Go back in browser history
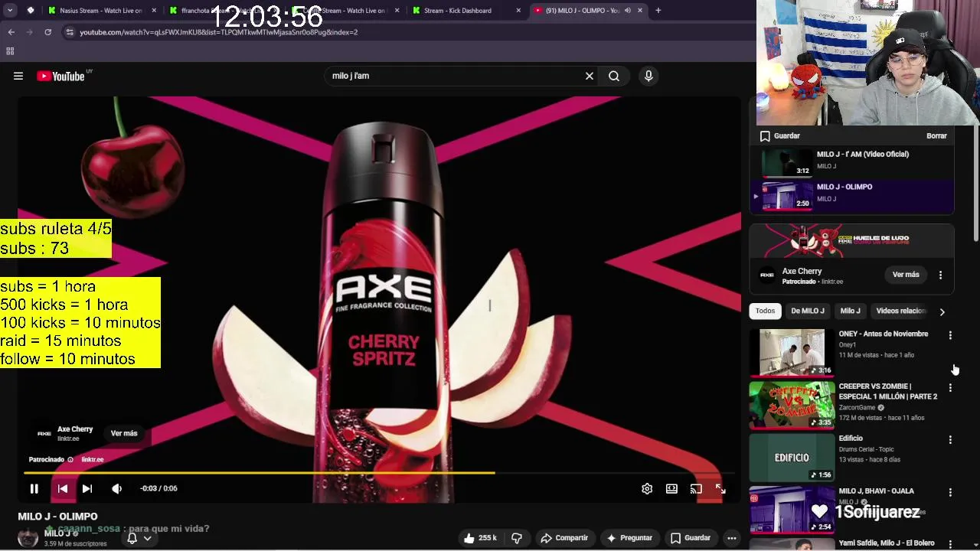980x551 pixels. tap(11, 32)
